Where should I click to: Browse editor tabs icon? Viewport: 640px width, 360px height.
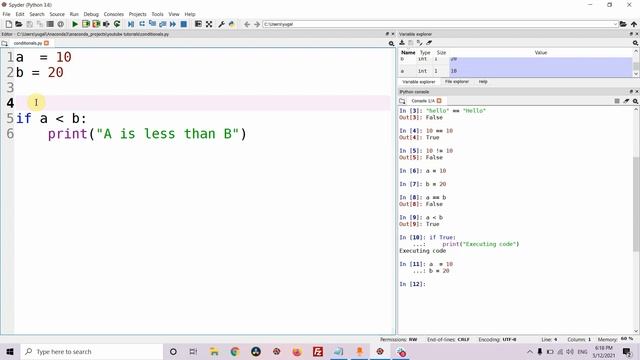pos(4,43)
